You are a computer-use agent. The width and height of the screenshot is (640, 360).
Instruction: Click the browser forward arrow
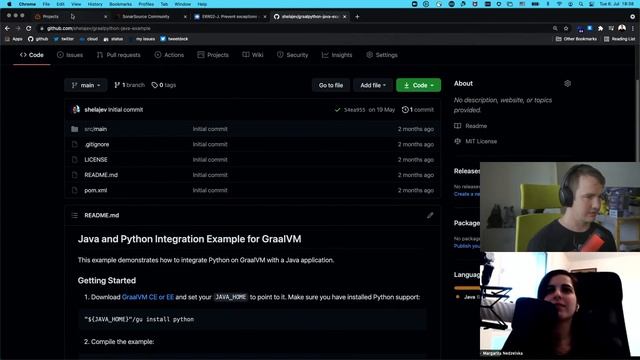(18, 28)
